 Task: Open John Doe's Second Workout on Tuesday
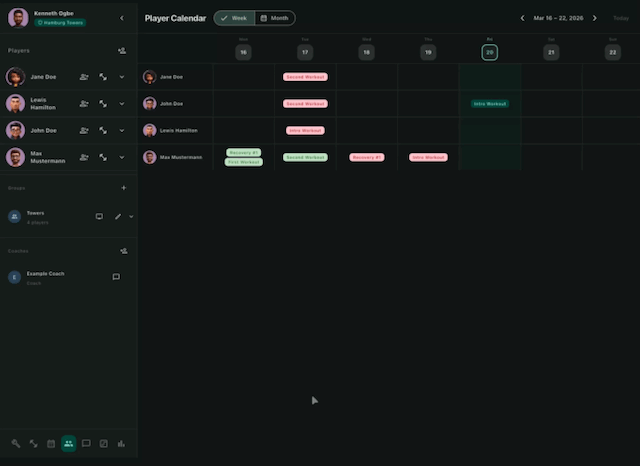point(305,104)
